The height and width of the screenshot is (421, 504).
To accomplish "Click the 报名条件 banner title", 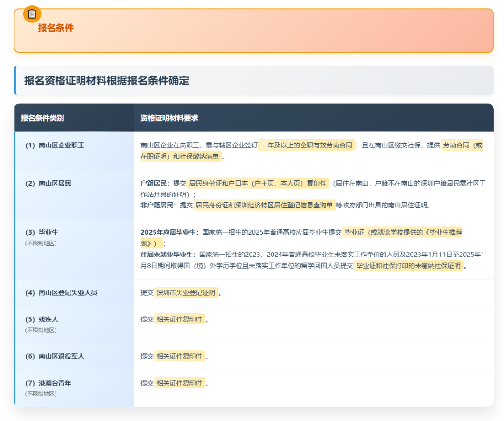I will (x=56, y=28).
